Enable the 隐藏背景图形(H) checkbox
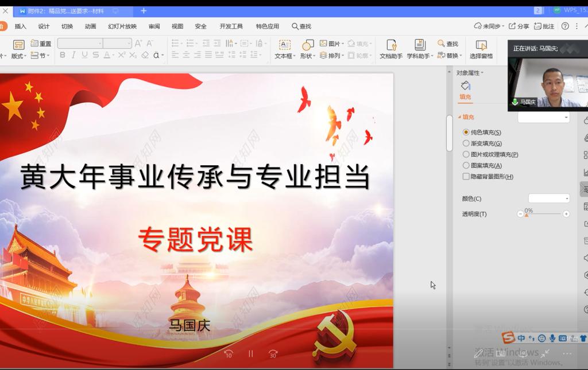The width and height of the screenshot is (588, 370). tap(466, 177)
